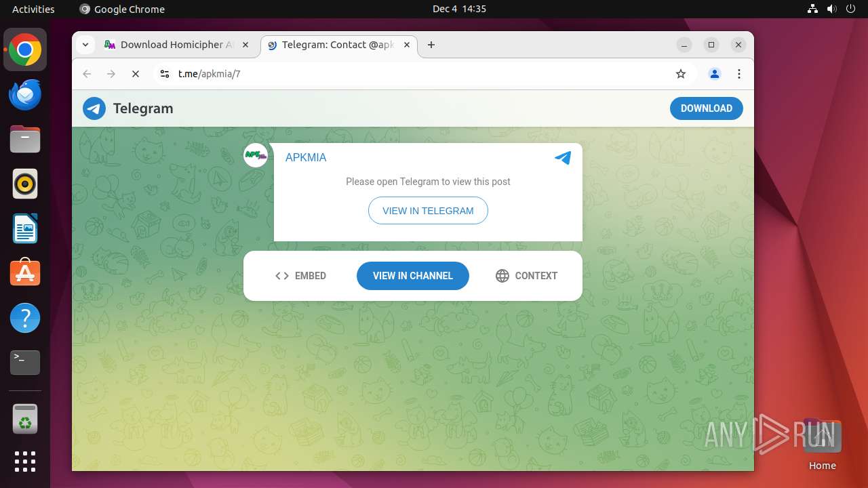Open the Help icon in the dock

click(25, 318)
